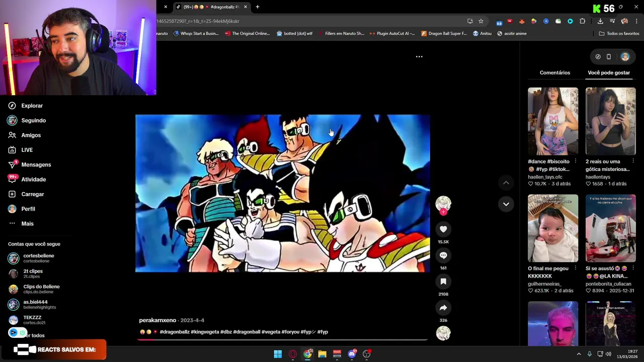Viewport: 644px width, 362px height.
Task: Open options for #dance #biscoito recommendation
Action: pos(575,161)
